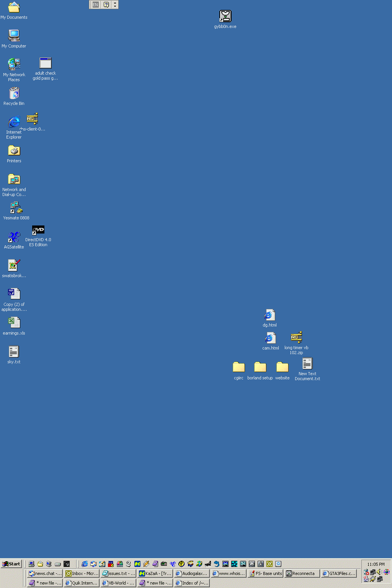The height and width of the screenshot is (588, 392).
Task: Switch to the Reconnecta taskbar window
Action: click(303, 573)
